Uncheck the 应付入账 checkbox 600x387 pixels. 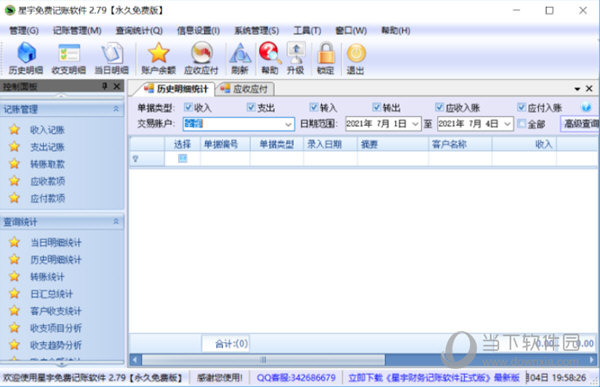click(521, 107)
